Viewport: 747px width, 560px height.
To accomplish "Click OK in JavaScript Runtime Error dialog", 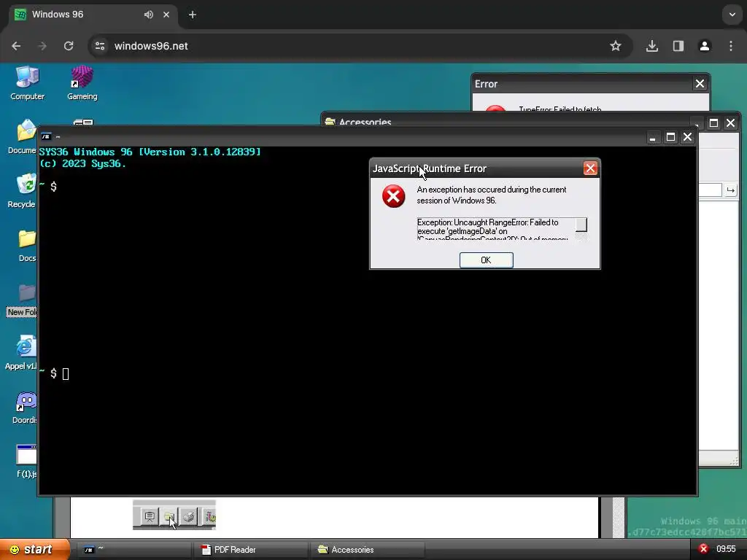I will (x=486, y=260).
